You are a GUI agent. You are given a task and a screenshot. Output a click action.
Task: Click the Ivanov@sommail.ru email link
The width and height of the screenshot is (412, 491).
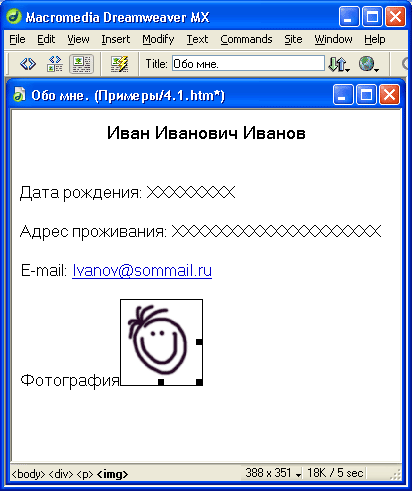[142, 271]
